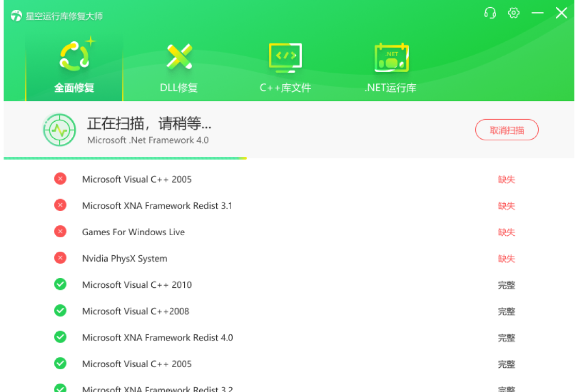Click green check for complete Visual C++ 2005
The width and height of the screenshot is (578, 392).
[x=60, y=363]
